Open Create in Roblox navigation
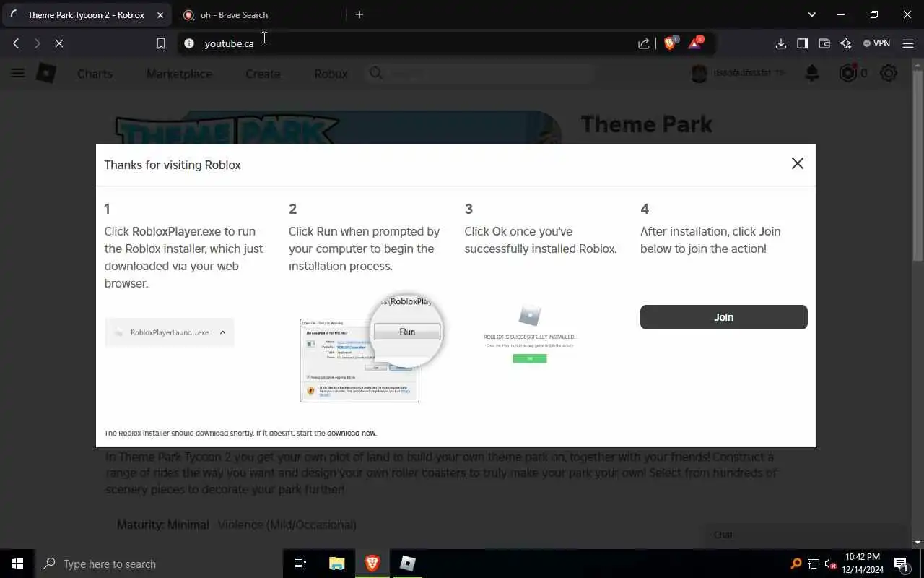This screenshot has width=924, height=578. click(263, 74)
